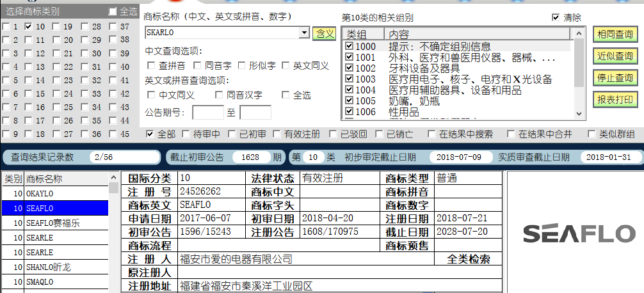644x293 pixels.
Task: Click the 内容 column header
Action: tap(478, 34)
